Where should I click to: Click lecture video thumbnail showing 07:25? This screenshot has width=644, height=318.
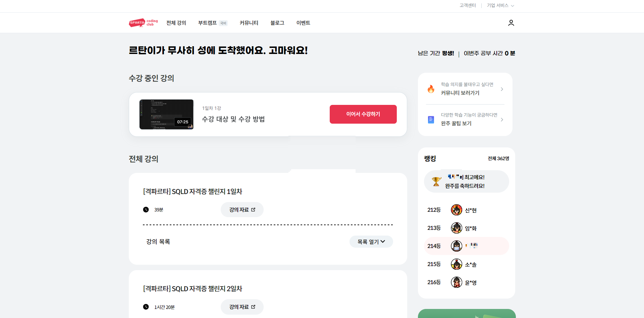coord(167,114)
